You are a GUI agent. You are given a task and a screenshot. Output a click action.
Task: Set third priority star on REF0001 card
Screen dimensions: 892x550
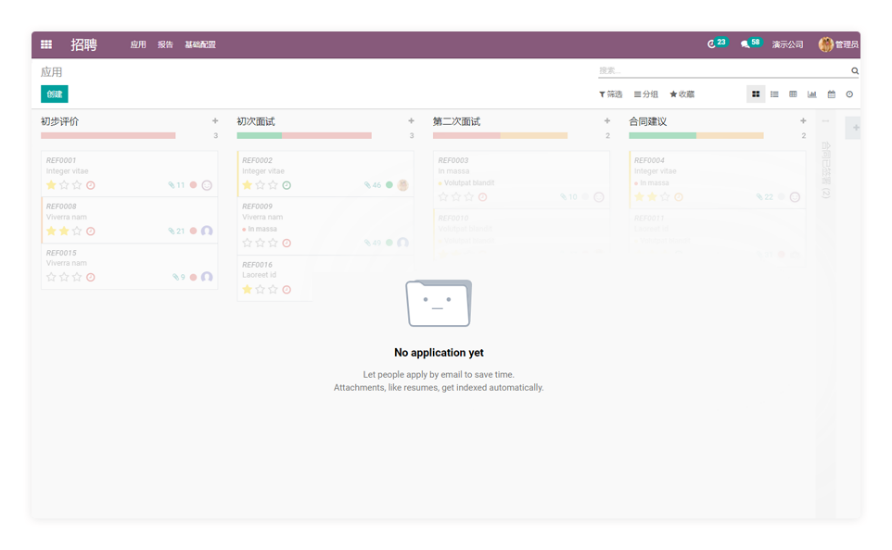pyautogui.click(x=77, y=185)
